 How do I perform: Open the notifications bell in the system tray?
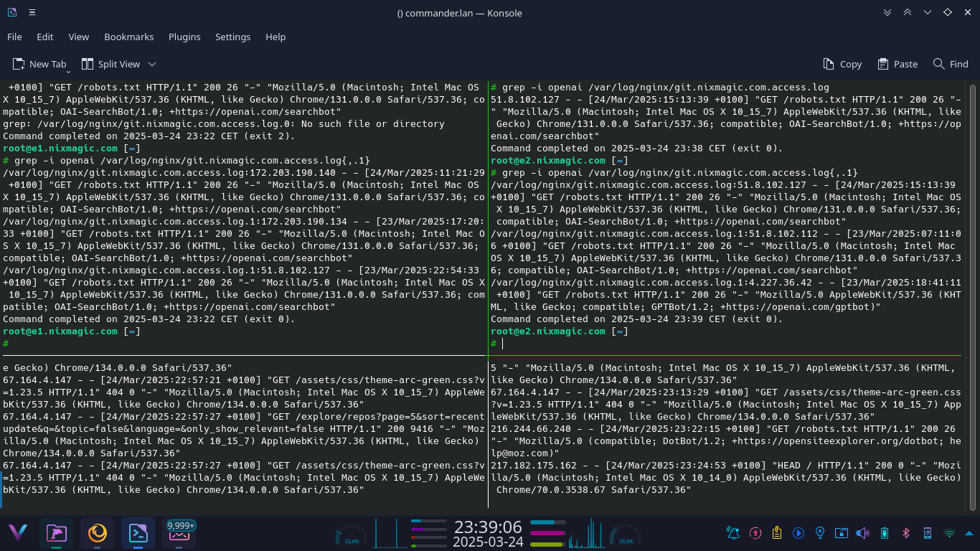tap(733, 533)
